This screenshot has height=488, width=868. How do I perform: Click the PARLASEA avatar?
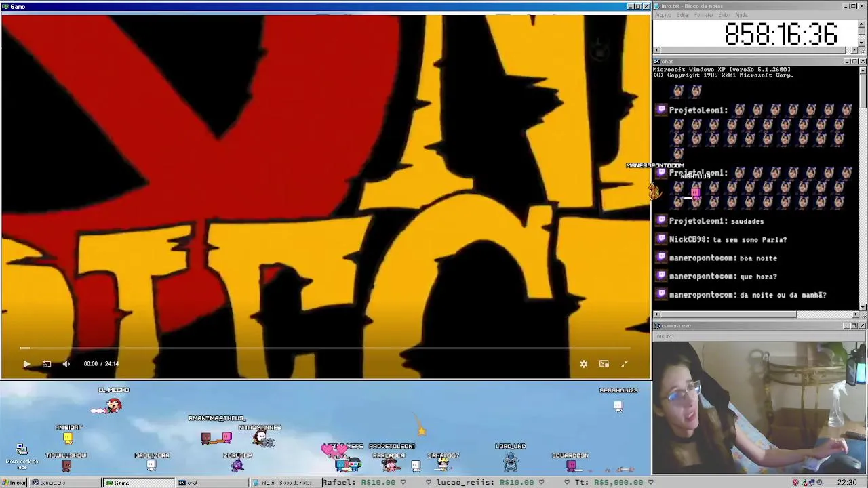[391, 465]
